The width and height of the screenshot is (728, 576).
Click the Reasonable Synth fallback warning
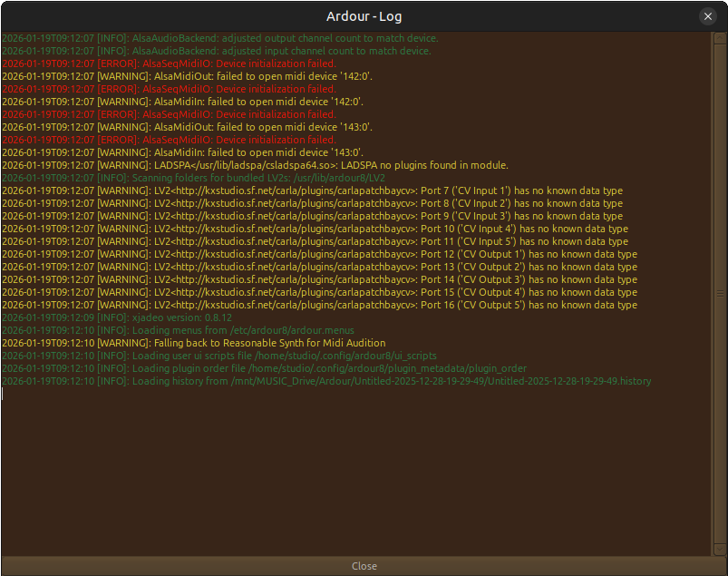coord(193,344)
